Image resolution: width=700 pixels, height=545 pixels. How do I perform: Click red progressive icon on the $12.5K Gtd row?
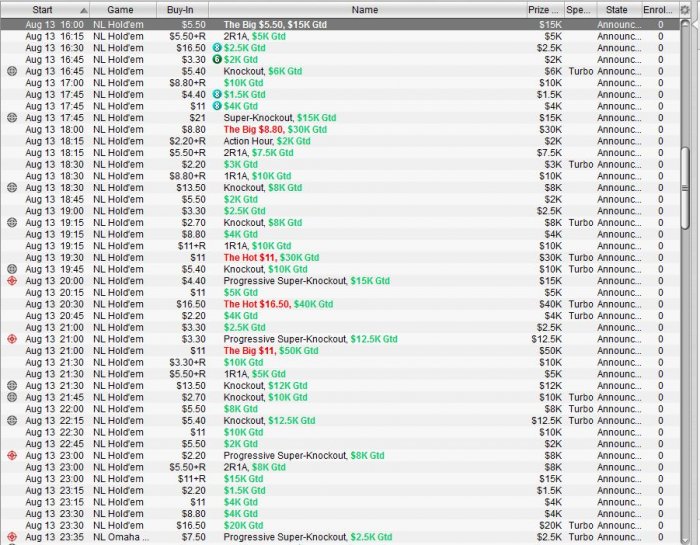[12, 339]
